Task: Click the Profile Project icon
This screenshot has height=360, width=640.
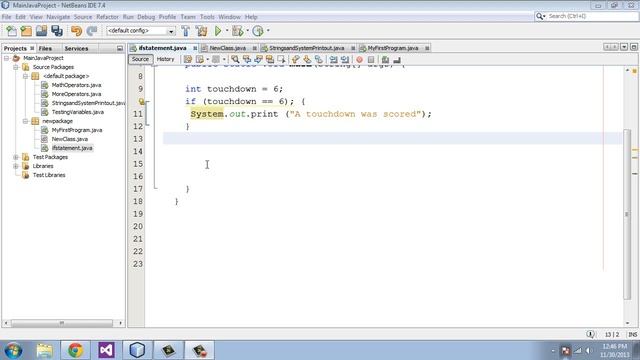Action: (258, 31)
